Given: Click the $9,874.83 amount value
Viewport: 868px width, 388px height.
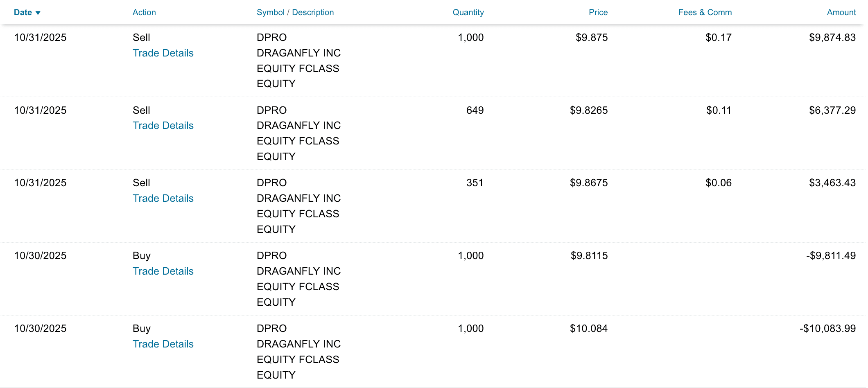Looking at the screenshot, I should point(832,38).
